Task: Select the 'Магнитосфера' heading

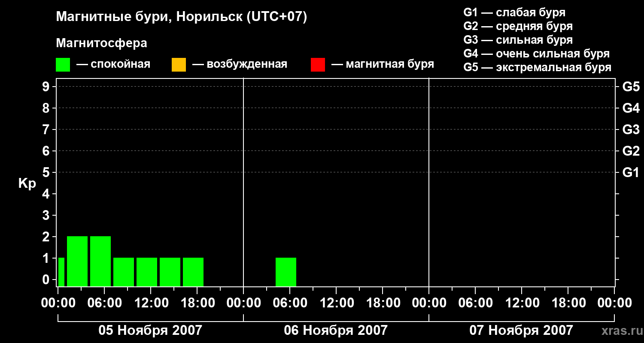Action: (x=101, y=43)
